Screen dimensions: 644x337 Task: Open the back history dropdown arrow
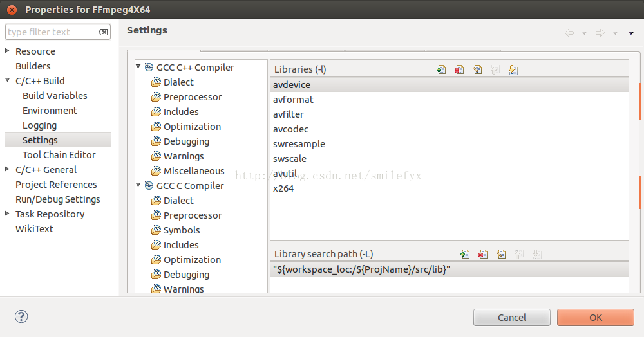pyautogui.click(x=584, y=33)
